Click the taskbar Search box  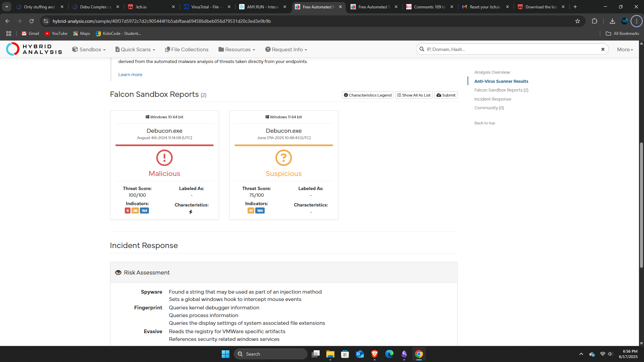click(270, 354)
